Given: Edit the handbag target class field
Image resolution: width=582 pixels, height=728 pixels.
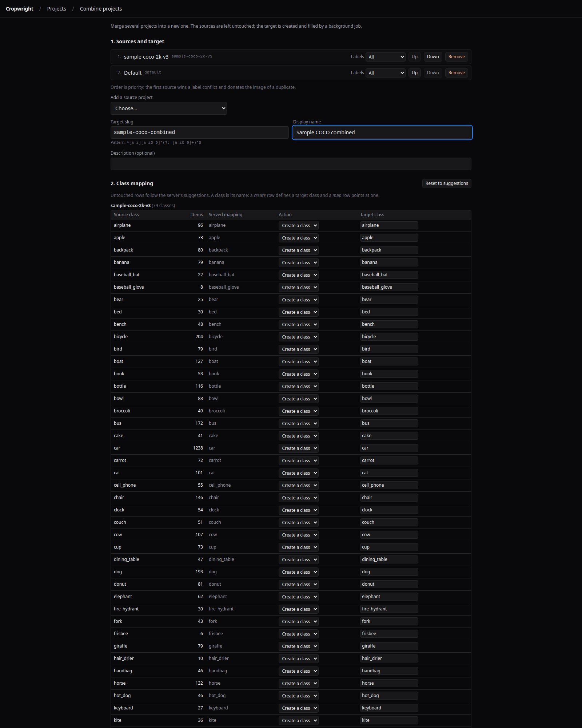Looking at the screenshot, I should 389,671.
